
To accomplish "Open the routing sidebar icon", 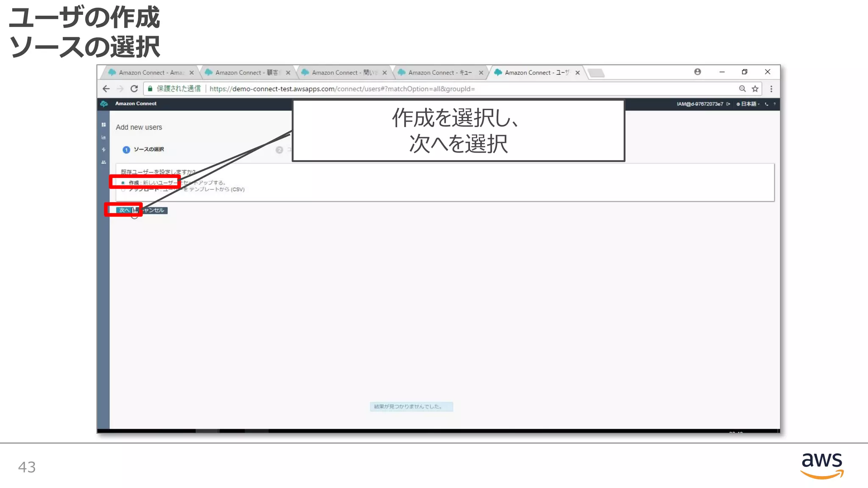I will [103, 150].
